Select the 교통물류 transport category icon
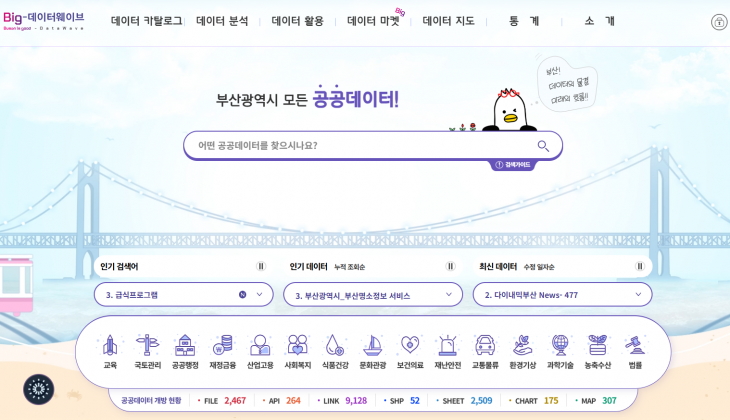Screen dimensions: 730x420 [x=485, y=346]
